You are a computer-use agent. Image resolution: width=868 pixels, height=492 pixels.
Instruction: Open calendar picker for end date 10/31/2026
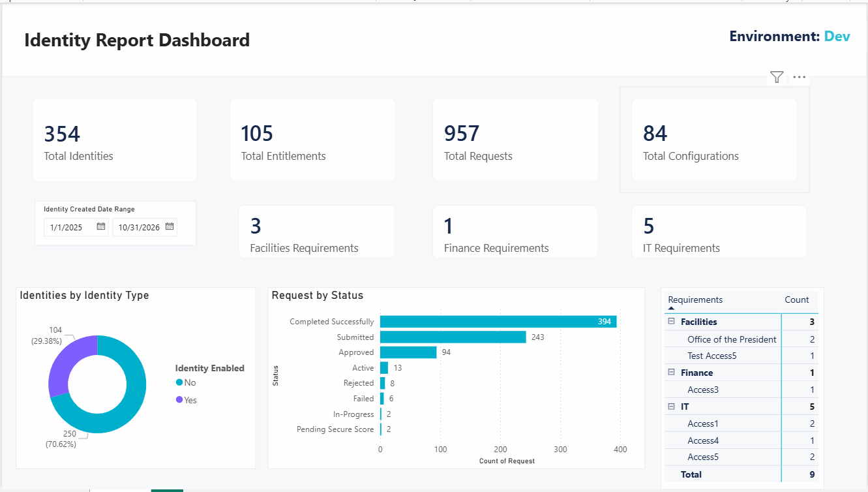[x=170, y=227]
